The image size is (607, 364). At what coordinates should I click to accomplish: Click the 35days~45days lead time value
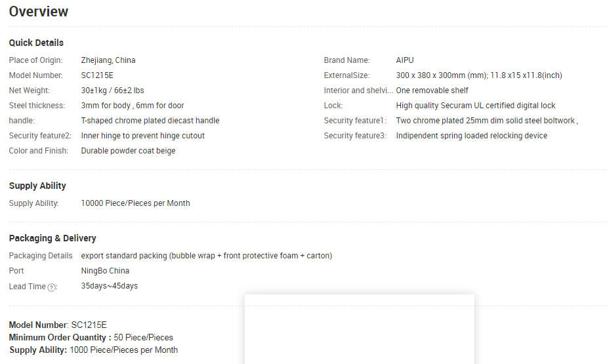109,286
